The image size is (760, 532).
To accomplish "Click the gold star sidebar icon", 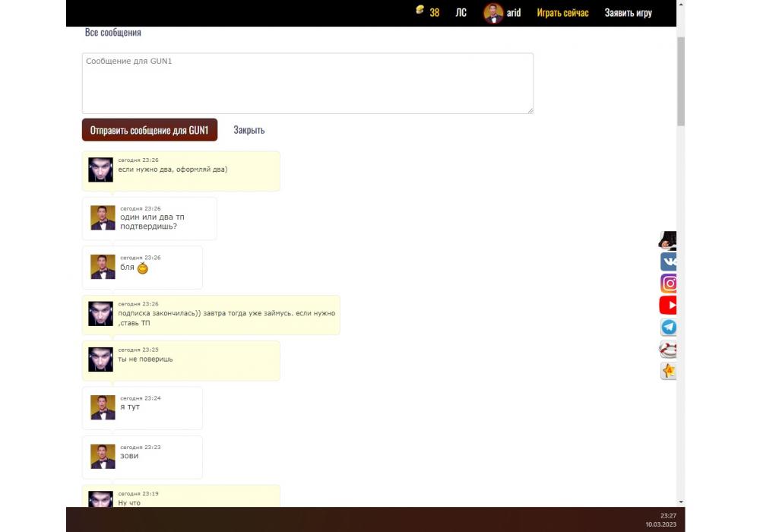I will pos(668,371).
